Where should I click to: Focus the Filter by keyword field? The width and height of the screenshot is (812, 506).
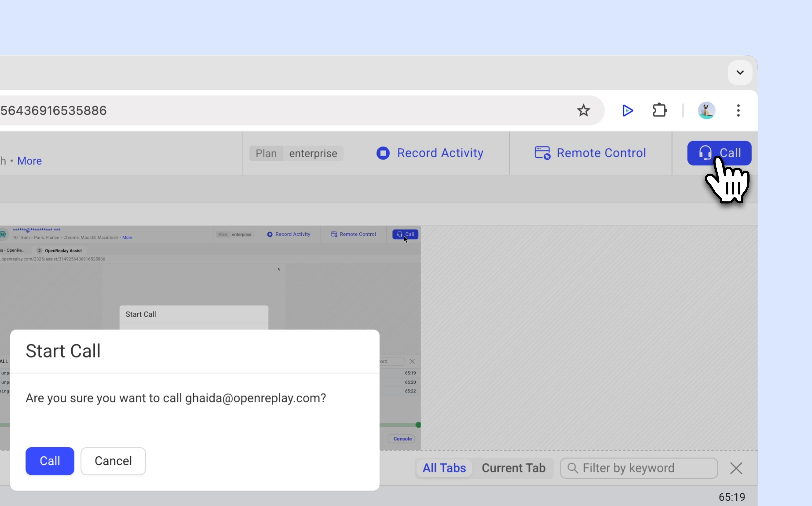coord(639,468)
